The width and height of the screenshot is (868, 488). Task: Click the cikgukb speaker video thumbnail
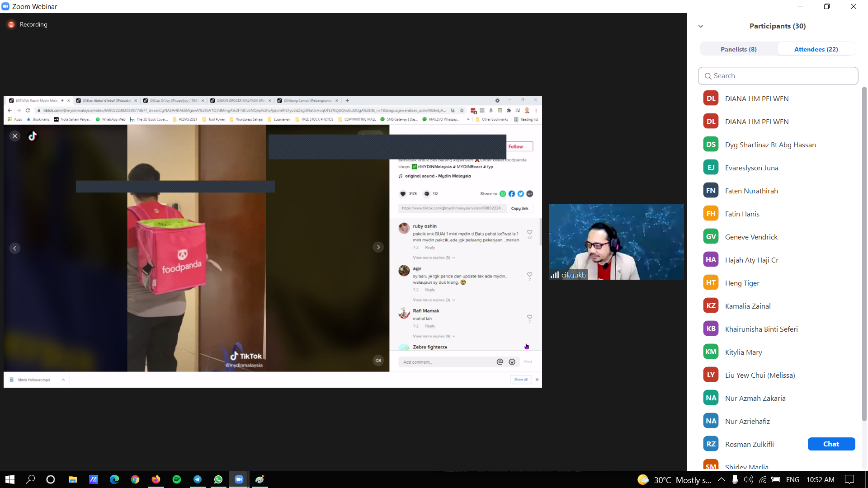click(616, 242)
